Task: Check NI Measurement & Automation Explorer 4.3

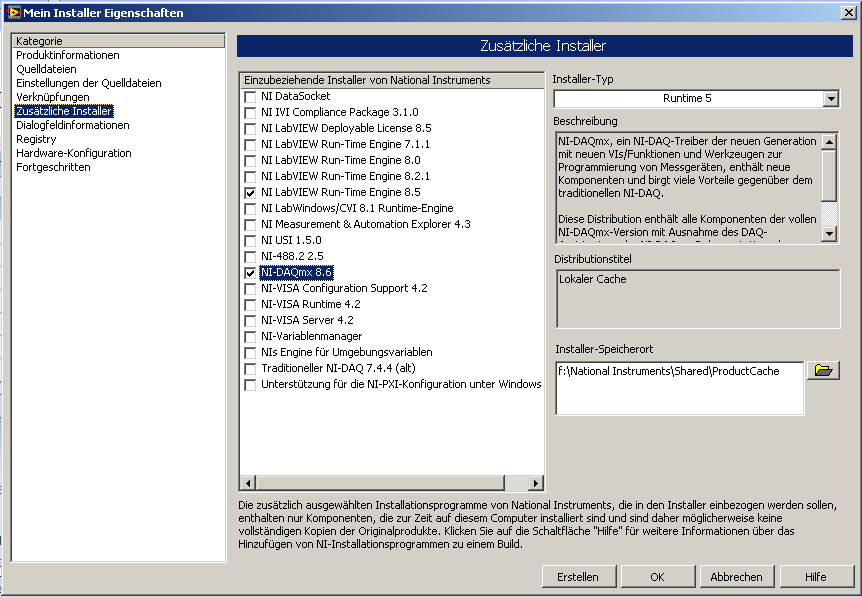Action: point(250,224)
